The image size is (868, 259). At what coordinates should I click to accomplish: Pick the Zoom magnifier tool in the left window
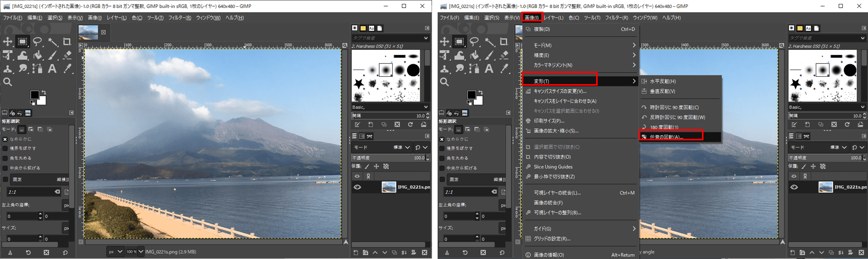(x=8, y=82)
